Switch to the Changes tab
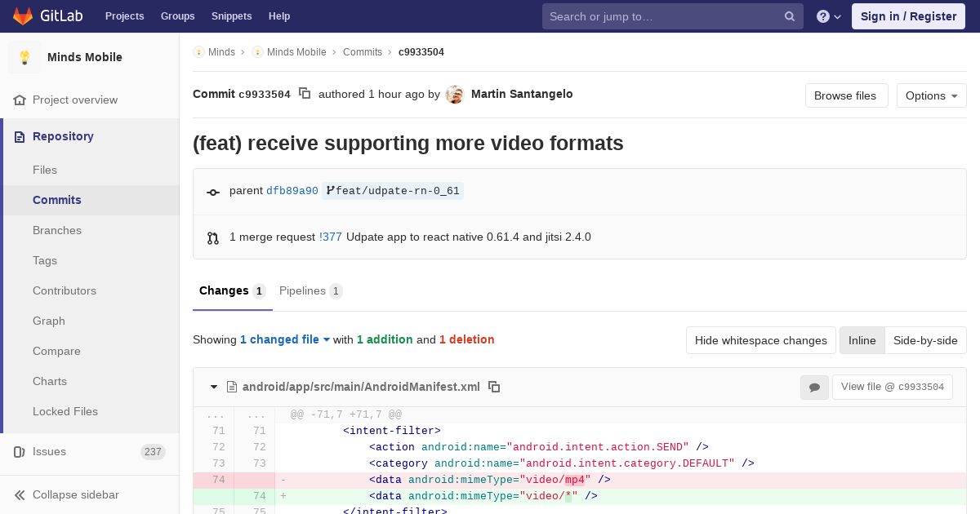Viewport: 980px width, 514px height. 233,290
